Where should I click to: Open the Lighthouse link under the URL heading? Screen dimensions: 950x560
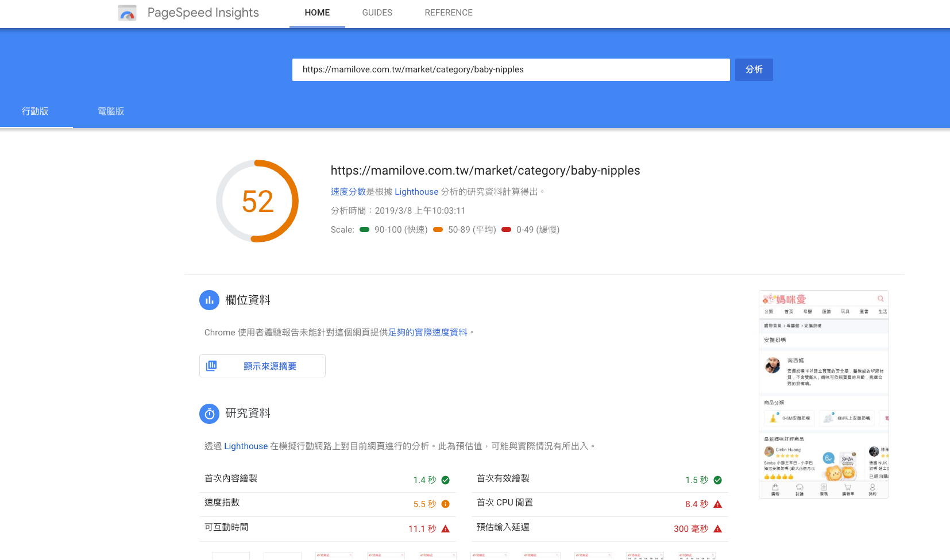click(x=416, y=192)
